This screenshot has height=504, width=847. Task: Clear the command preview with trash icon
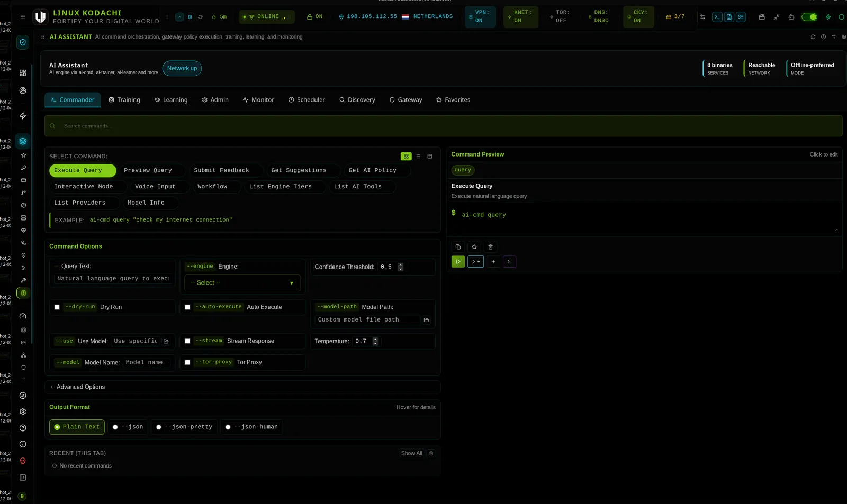click(490, 247)
